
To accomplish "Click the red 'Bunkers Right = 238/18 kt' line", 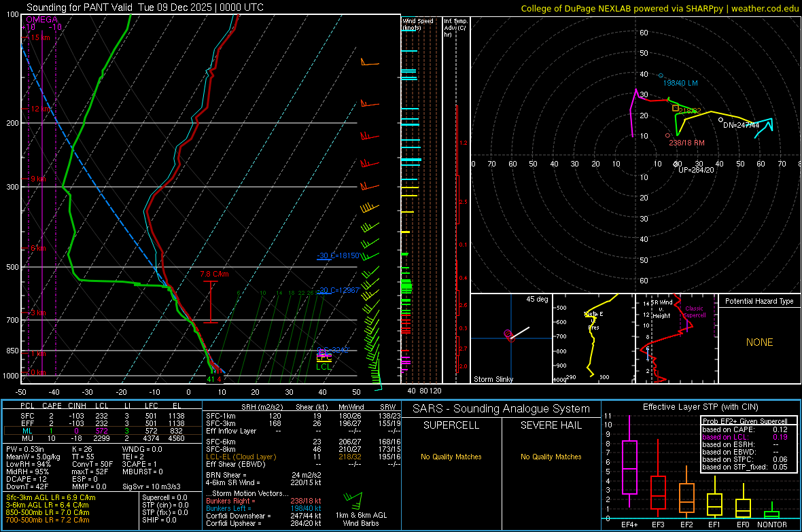I will (264, 501).
